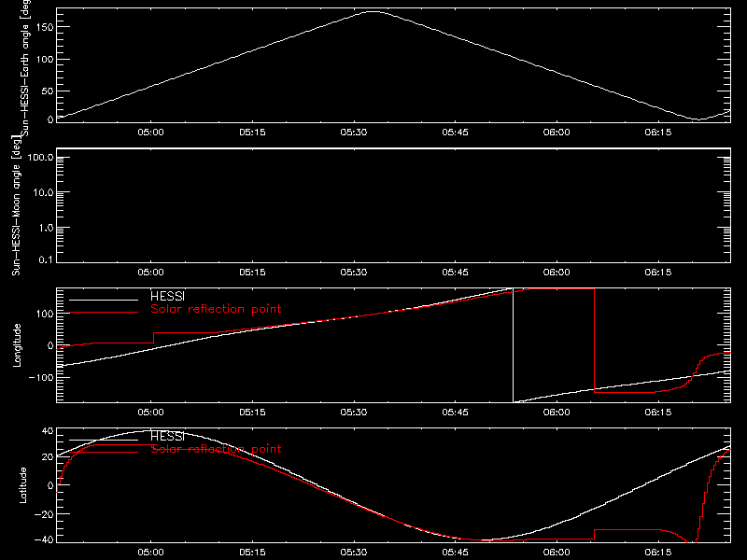747x560 pixels.
Task: Click the HESSI legend entry in Latitude plot
Action: click(x=168, y=436)
